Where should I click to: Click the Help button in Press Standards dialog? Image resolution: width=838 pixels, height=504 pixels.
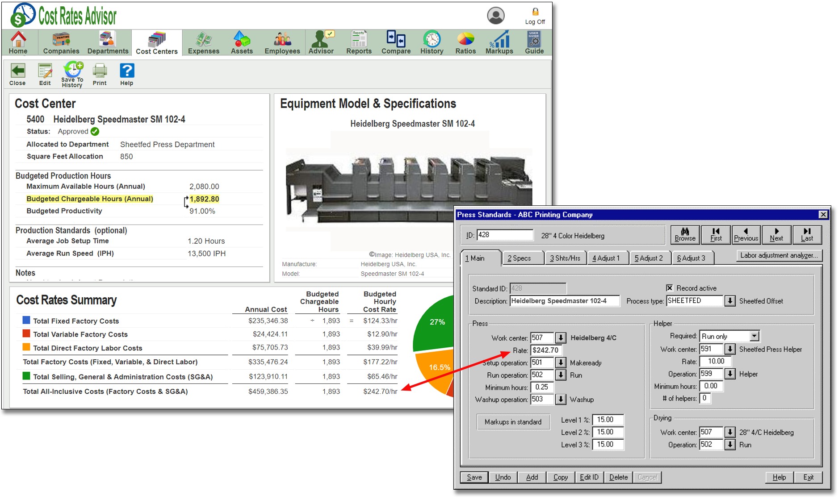779,477
